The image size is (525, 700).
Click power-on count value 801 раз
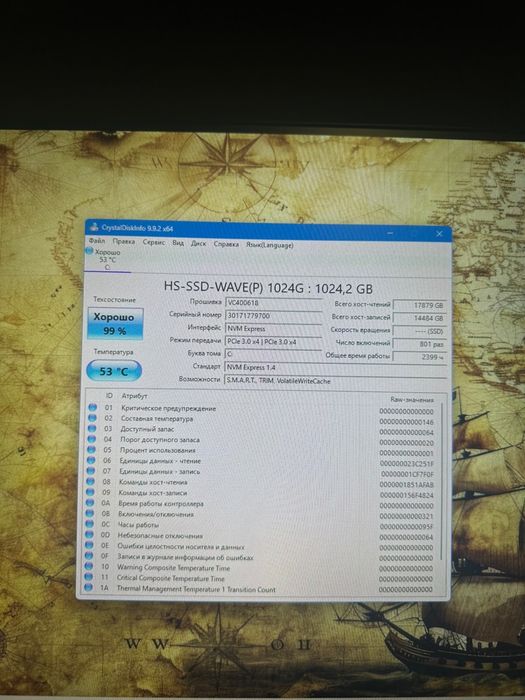(x=420, y=344)
